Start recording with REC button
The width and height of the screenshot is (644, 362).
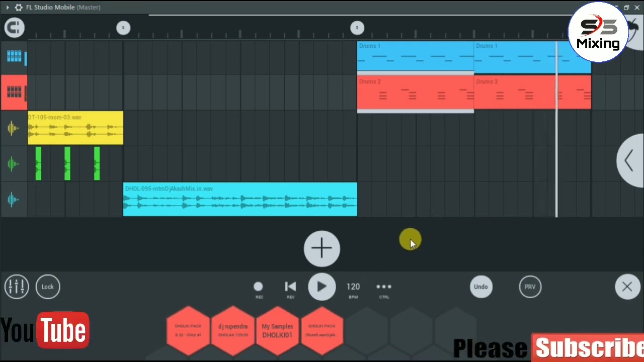pyautogui.click(x=259, y=289)
